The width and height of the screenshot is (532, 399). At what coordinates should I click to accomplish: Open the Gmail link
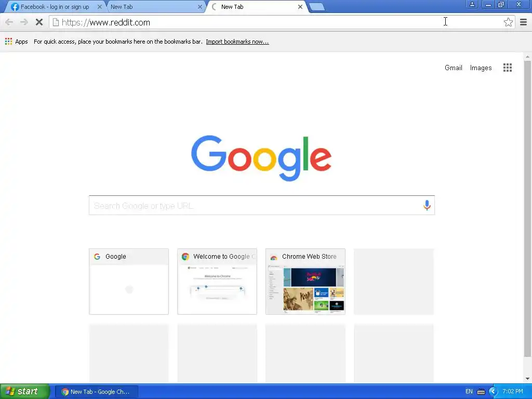click(x=453, y=68)
